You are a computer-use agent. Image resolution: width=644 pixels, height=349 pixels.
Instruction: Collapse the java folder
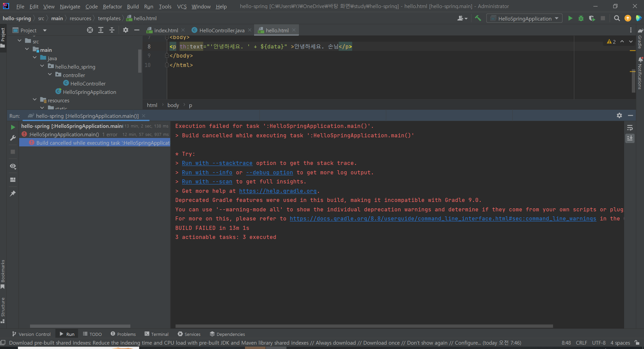click(x=35, y=58)
